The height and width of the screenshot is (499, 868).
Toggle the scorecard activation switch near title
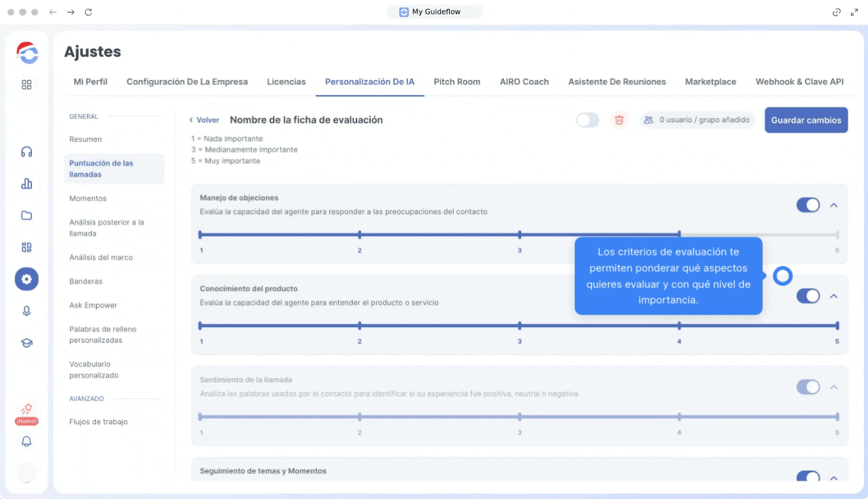(x=587, y=120)
